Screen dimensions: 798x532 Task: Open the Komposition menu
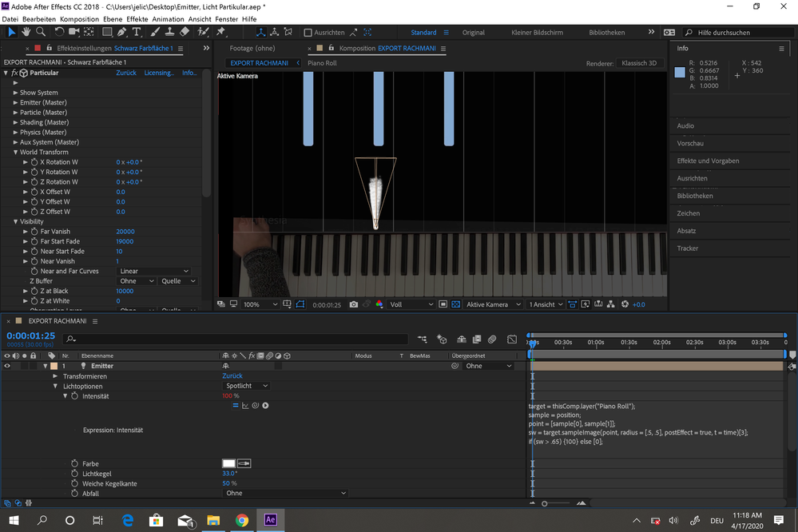(x=79, y=18)
